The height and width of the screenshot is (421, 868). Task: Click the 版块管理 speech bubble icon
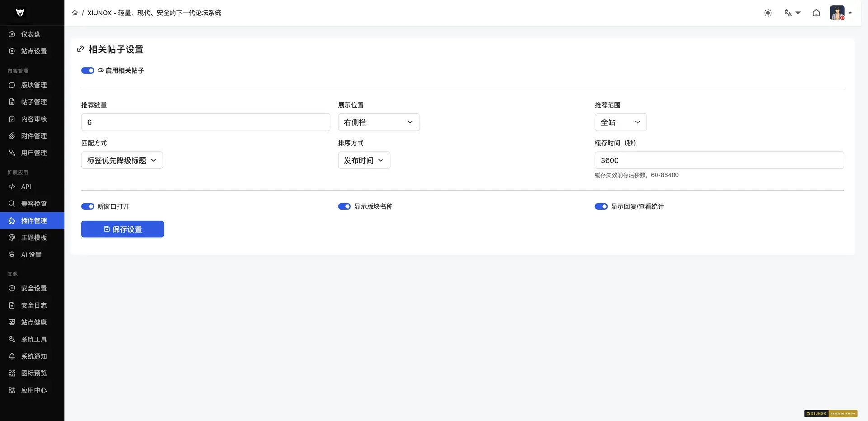coord(12,85)
